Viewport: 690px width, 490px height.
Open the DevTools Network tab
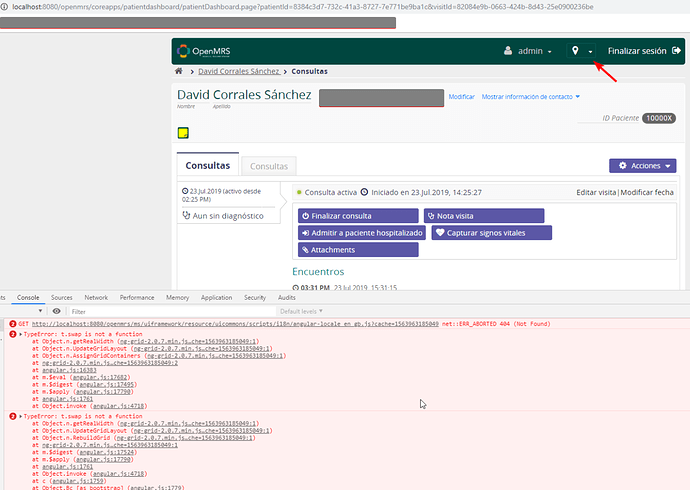click(96, 297)
